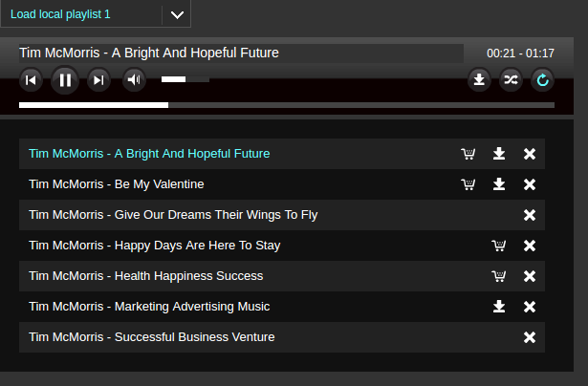Toggle shuffle playback mode
This screenshot has width=588, height=386.
(511, 80)
